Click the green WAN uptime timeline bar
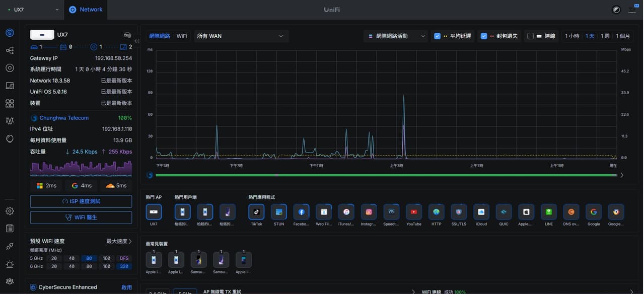The width and height of the screenshot is (644, 294). [386, 175]
